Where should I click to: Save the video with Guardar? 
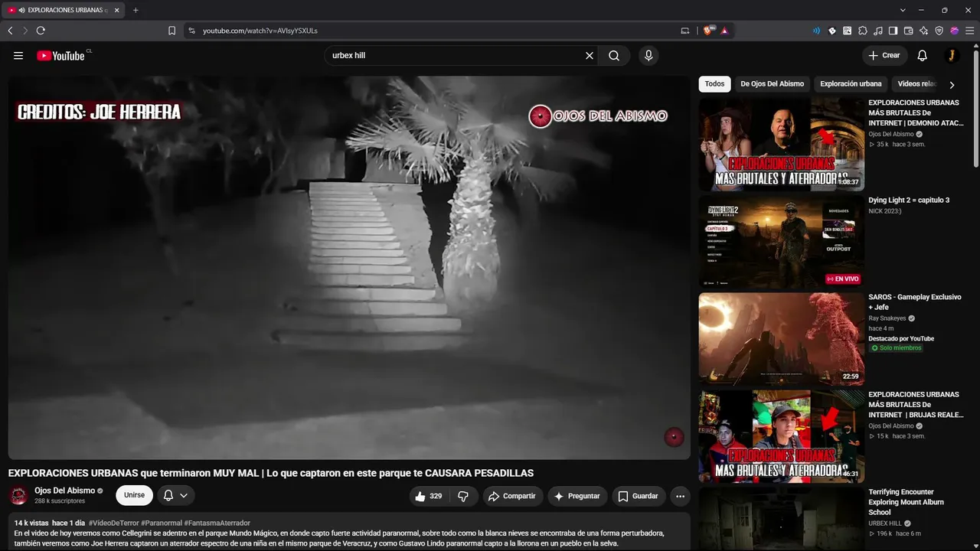tap(639, 496)
